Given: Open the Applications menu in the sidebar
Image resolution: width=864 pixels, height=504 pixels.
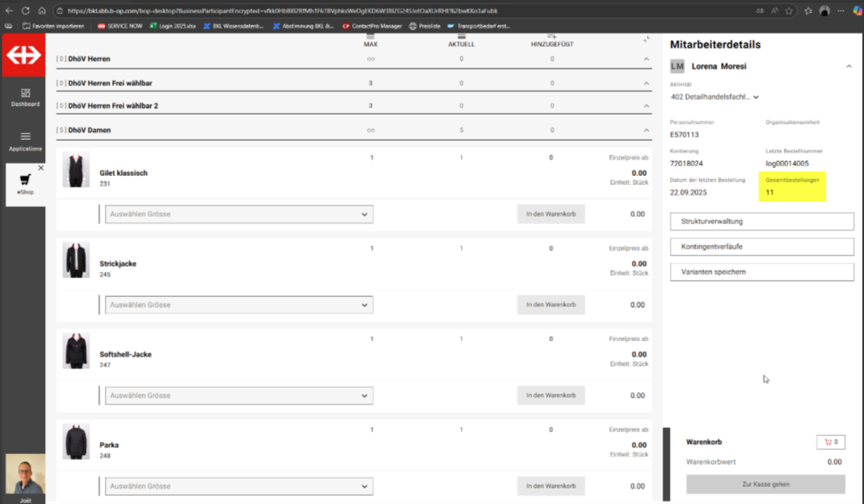Looking at the screenshot, I should [25, 142].
